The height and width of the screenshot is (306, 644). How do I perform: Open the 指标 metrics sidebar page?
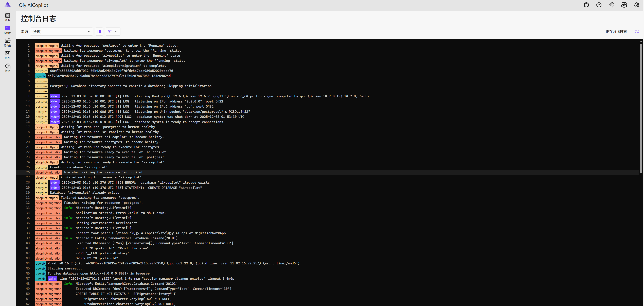pos(8,67)
